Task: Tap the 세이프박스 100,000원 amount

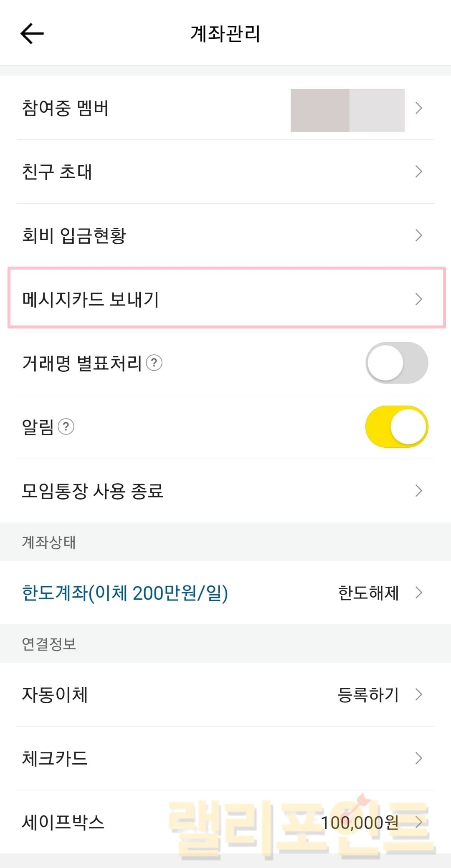Action: [359, 823]
